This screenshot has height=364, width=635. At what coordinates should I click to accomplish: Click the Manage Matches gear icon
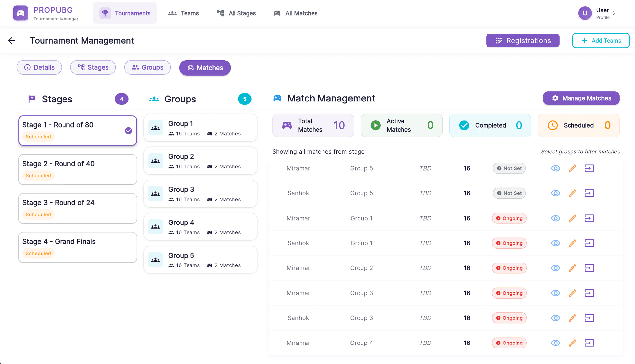[555, 98]
